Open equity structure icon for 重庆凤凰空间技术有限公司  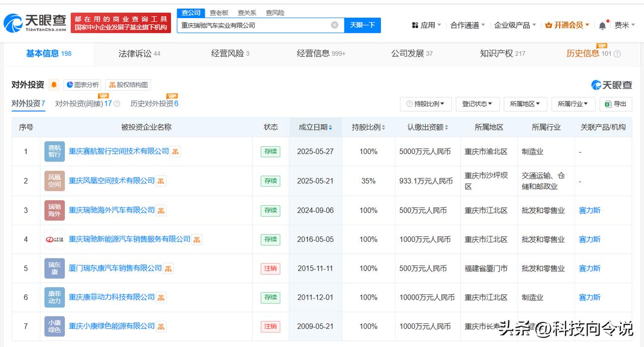tap(160, 181)
